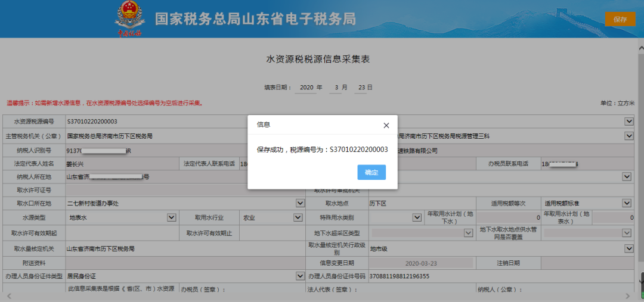Click the 确定 button in dialog
Screen dimensions: 644x302
click(x=371, y=172)
